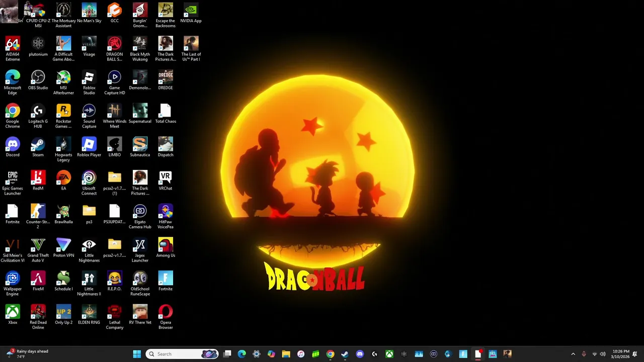Select LIMBO game icon
The height and width of the screenshot is (362, 644).
coord(115,147)
